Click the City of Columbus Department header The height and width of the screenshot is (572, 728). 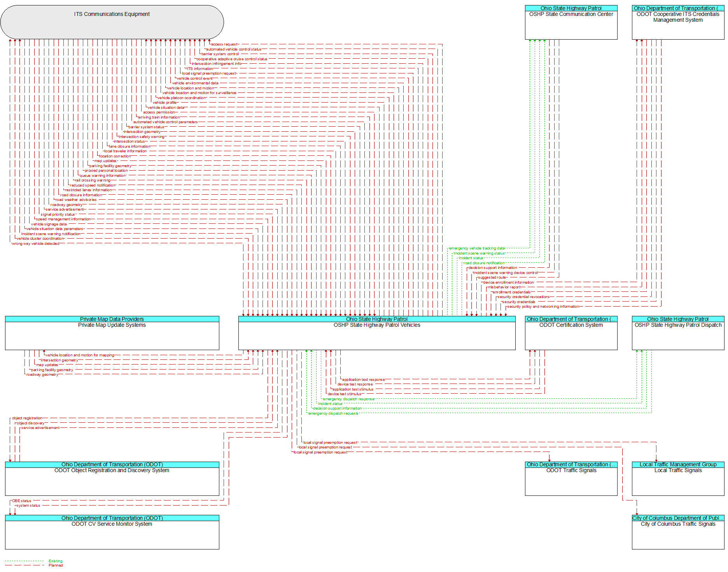(x=678, y=518)
